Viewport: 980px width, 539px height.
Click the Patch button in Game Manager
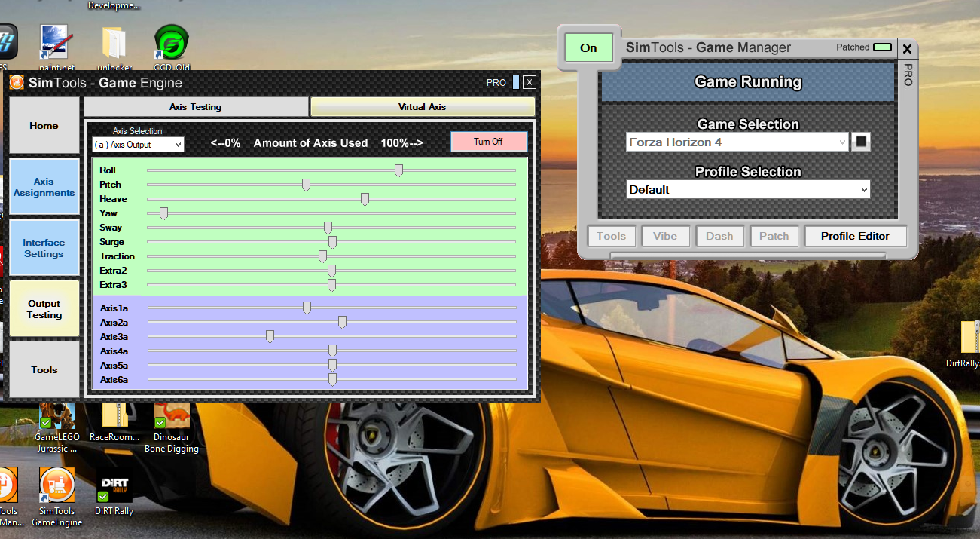pyautogui.click(x=774, y=236)
